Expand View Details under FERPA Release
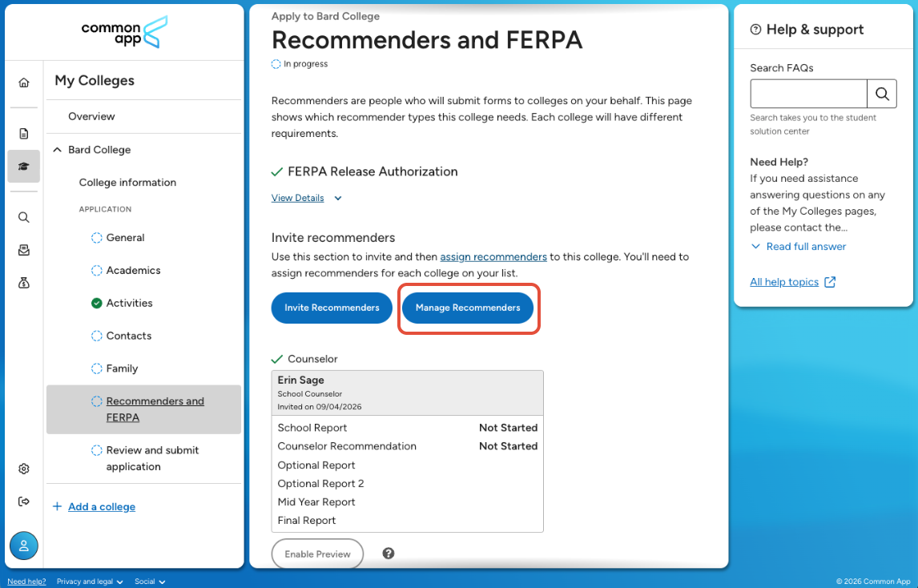The height and width of the screenshot is (588, 918). pos(306,198)
